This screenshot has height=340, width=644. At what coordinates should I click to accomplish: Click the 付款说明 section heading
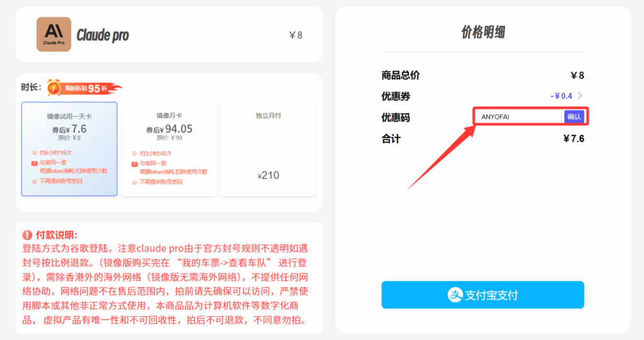pos(57,235)
